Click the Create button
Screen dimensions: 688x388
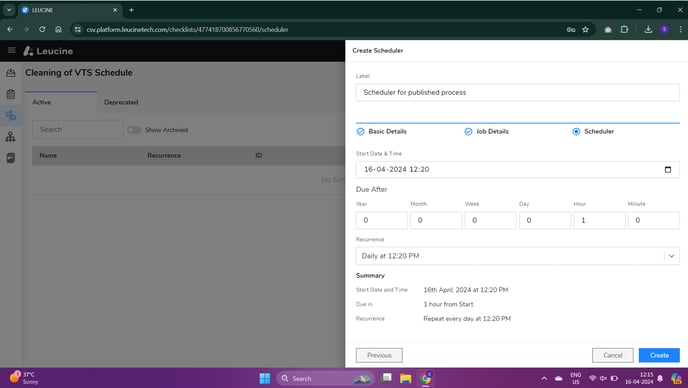pos(659,355)
